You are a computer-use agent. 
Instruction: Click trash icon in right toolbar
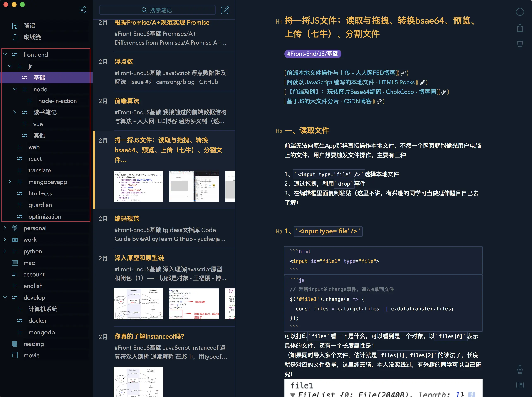click(x=520, y=44)
